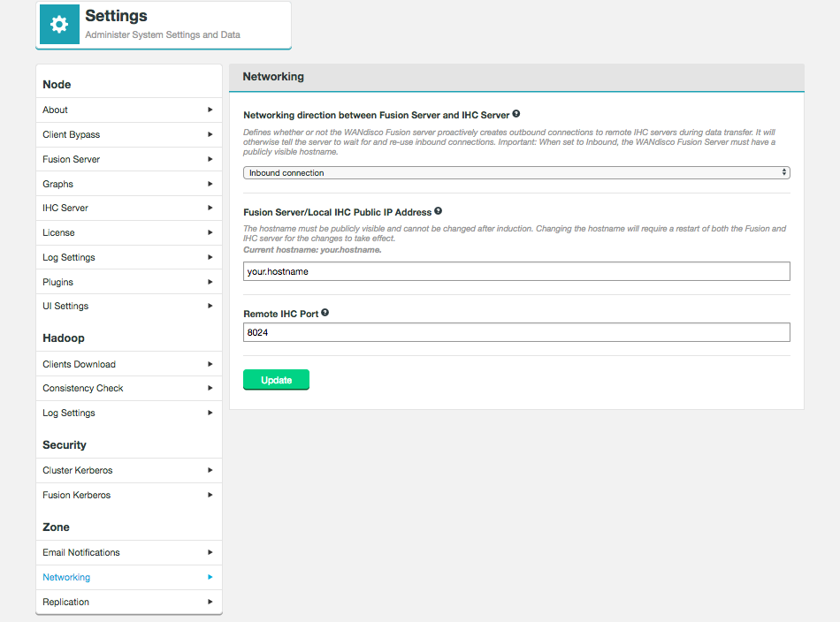Viewport: 840px width, 622px height.
Task: Select the highlighted Networking menu item
Action: tap(128, 577)
